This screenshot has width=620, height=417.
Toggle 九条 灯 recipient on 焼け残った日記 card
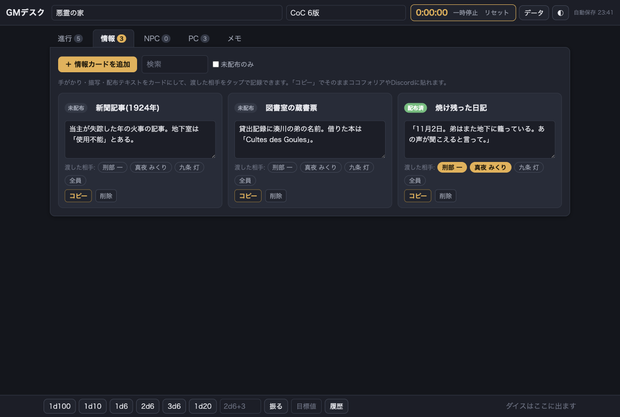(x=529, y=168)
